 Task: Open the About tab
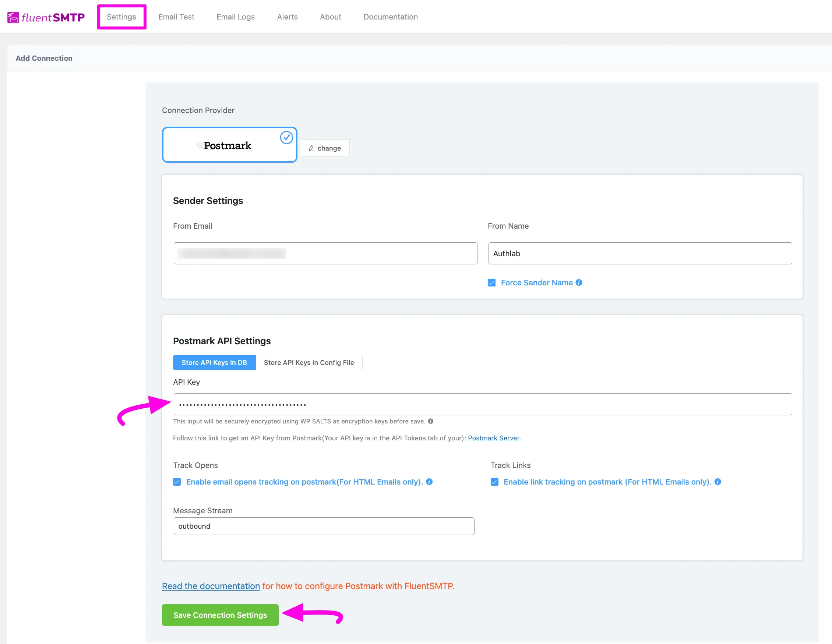click(x=330, y=17)
